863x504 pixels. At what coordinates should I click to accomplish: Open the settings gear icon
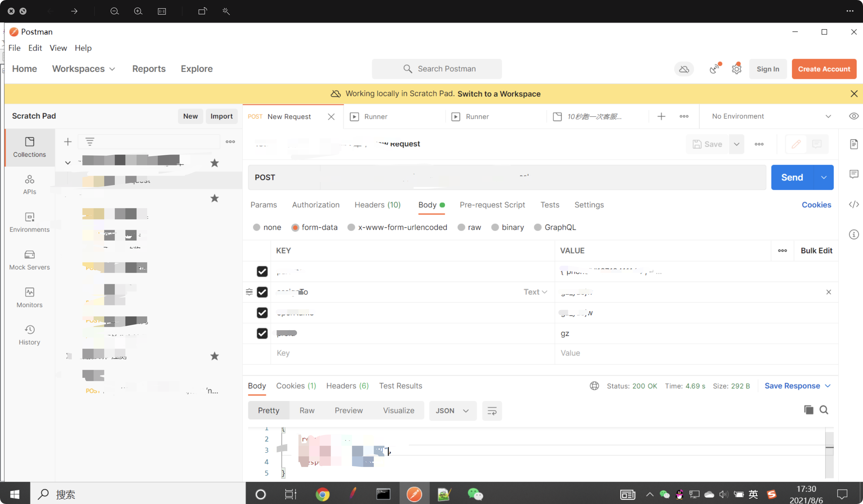tap(736, 69)
